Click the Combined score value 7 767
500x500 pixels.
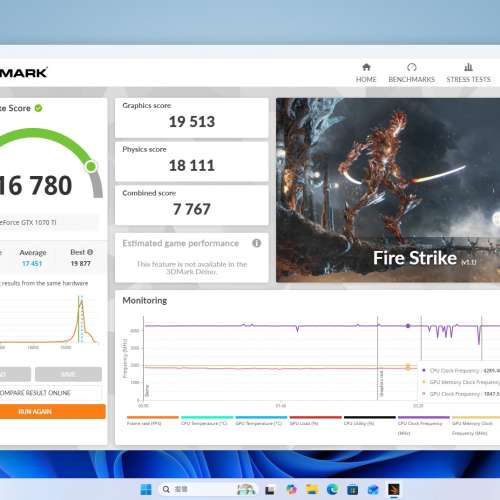pos(192,209)
